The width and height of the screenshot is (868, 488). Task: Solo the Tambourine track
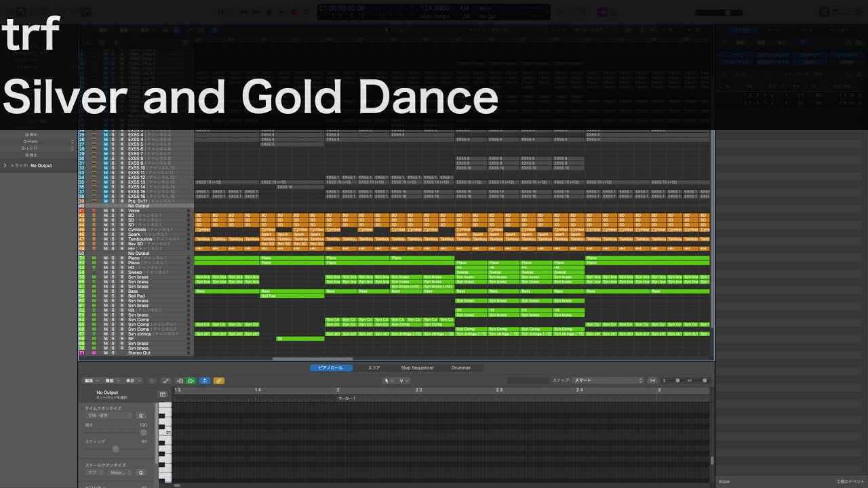pos(113,239)
